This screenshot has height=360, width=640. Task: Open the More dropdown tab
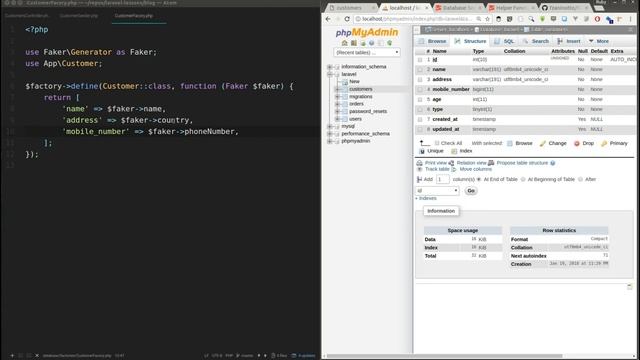[x=599, y=41]
